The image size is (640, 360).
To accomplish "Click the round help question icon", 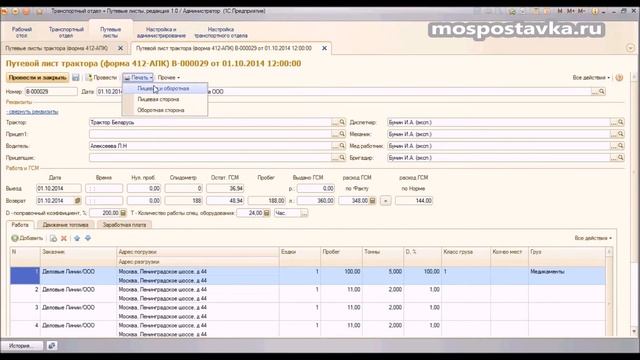I will point(619,78).
